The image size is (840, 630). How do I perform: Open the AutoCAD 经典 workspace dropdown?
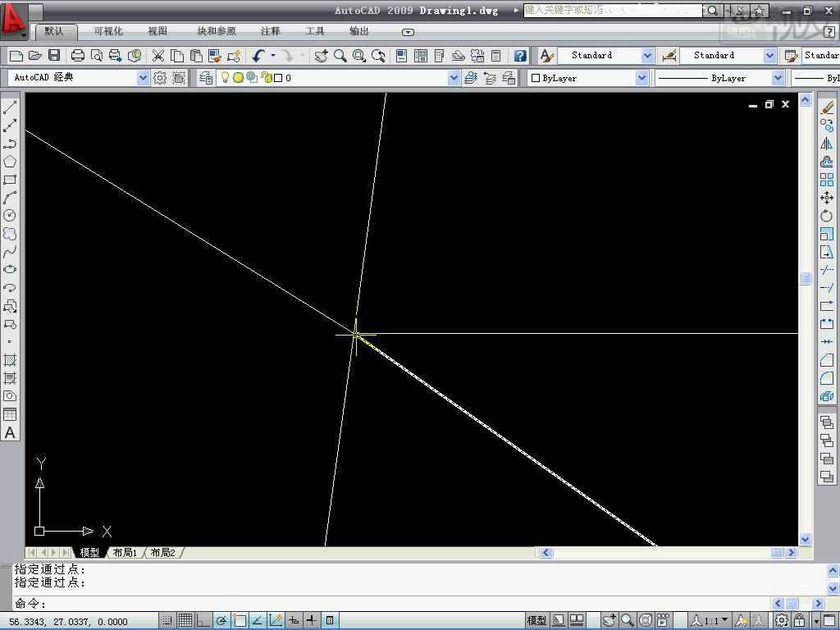coord(143,78)
